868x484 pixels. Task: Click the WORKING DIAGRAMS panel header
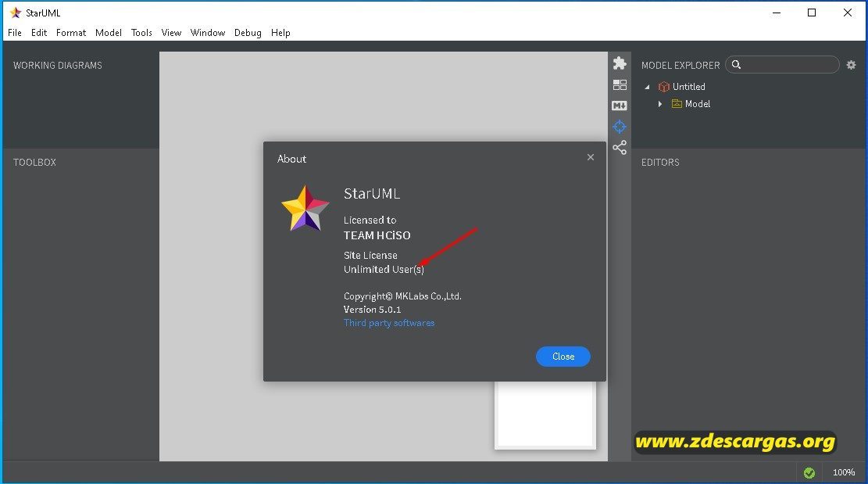[58, 66]
